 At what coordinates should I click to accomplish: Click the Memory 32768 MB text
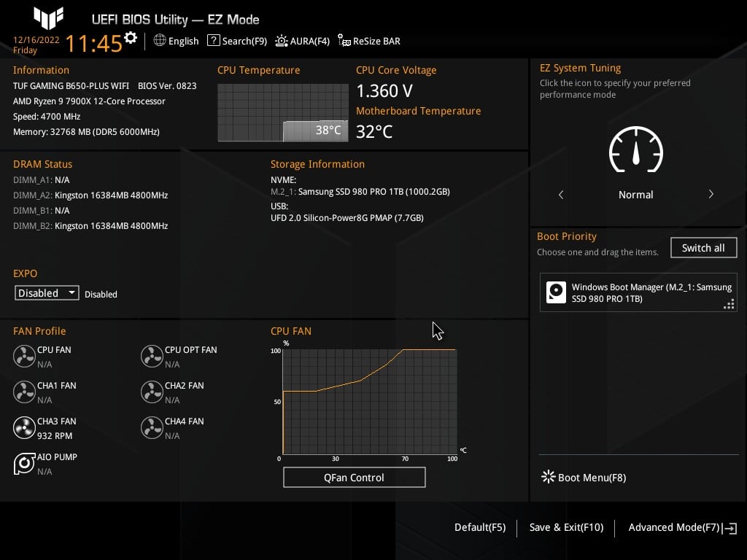86,131
